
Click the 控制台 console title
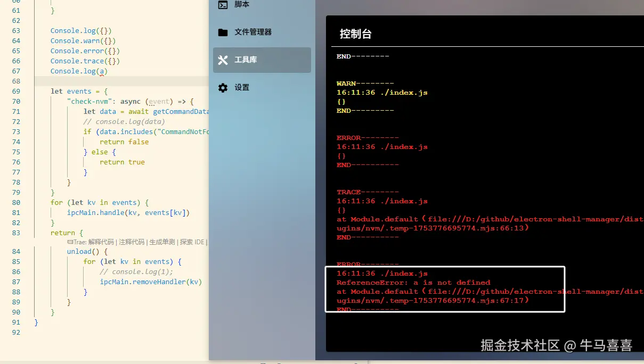click(355, 34)
